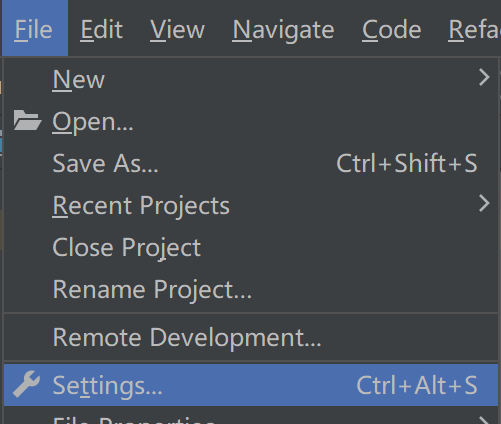Click the folder icon beside Open
This screenshot has width=501, height=424.
27,120
